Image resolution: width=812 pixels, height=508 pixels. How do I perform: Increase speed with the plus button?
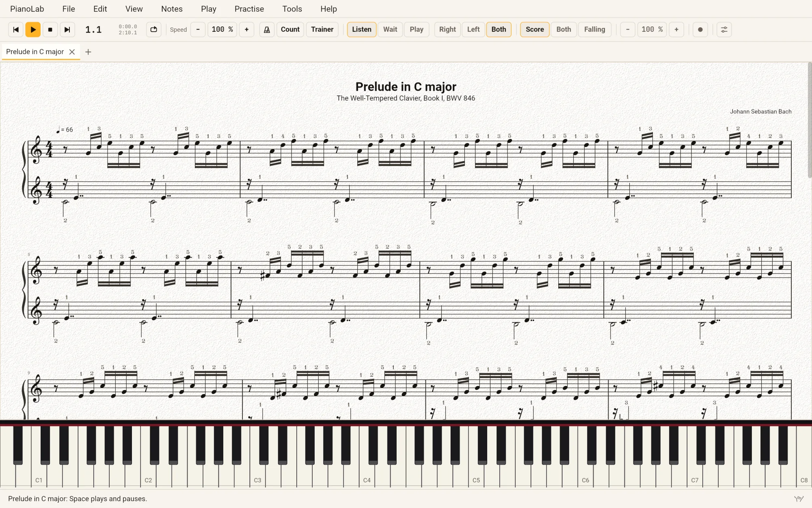(246, 29)
